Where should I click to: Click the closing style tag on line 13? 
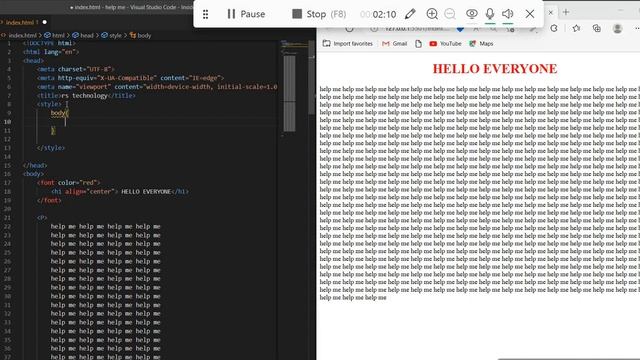click(51, 148)
